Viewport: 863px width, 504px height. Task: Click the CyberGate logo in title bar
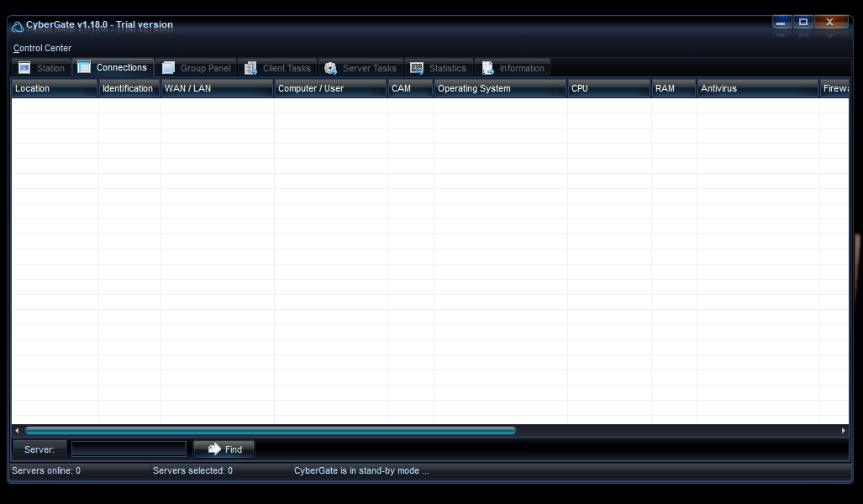tap(18, 26)
